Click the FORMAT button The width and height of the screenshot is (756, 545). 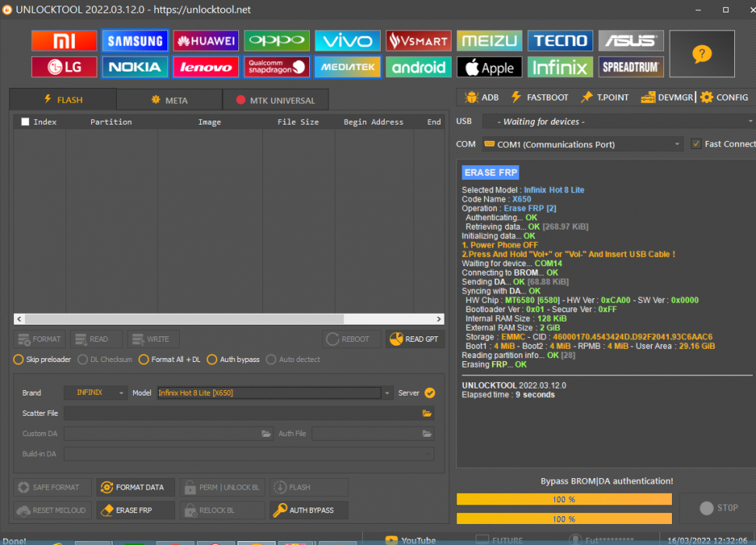(40, 339)
